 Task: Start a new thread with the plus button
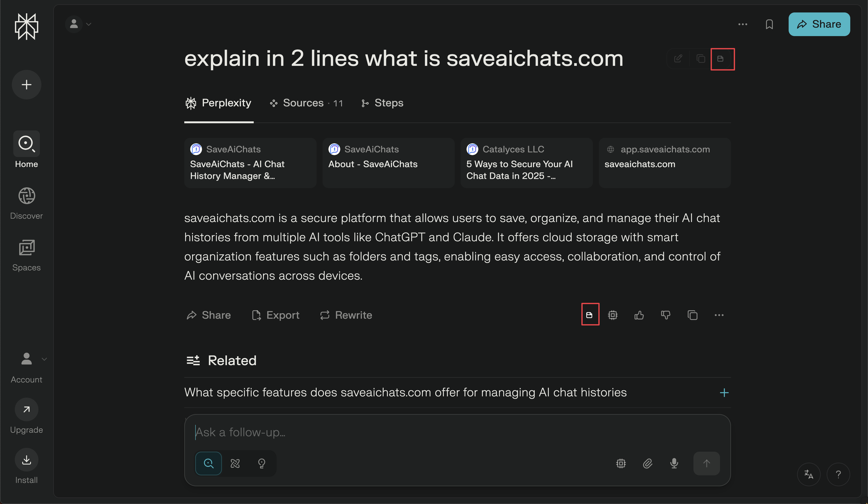27,85
